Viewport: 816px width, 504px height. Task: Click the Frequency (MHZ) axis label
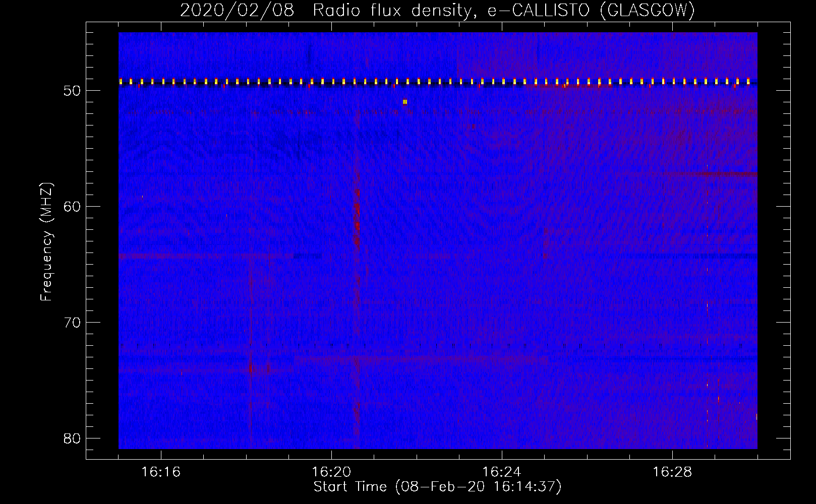click(x=46, y=242)
